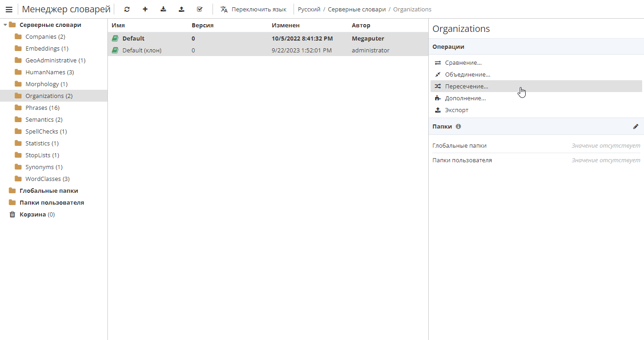This screenshot has height=340, width=644.
Task: Open the WordClasses (3) folder
Action: pos(48,179)
